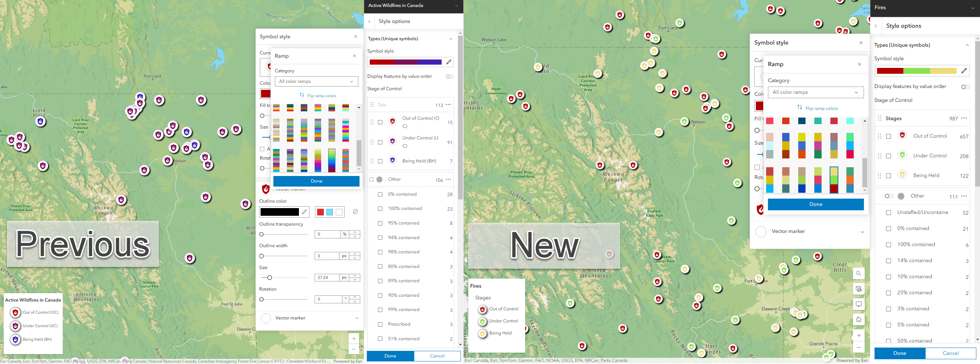Pick the red Outline color preset swatch
The height and width of the screenshot is (364, 980).
click(320, 212)
